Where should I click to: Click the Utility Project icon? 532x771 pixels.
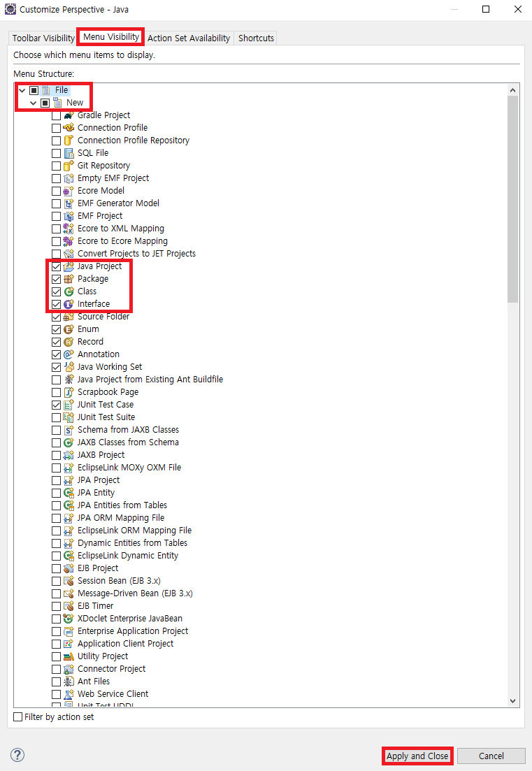69,656
